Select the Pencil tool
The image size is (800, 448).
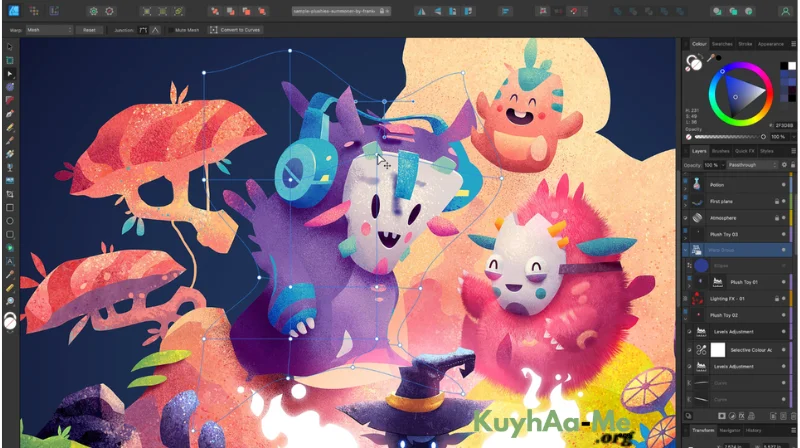coord(10,127)
